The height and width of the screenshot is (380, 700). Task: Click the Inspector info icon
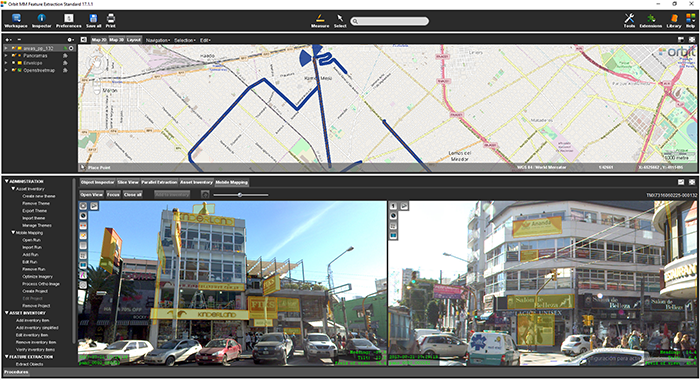coord(42,21)
